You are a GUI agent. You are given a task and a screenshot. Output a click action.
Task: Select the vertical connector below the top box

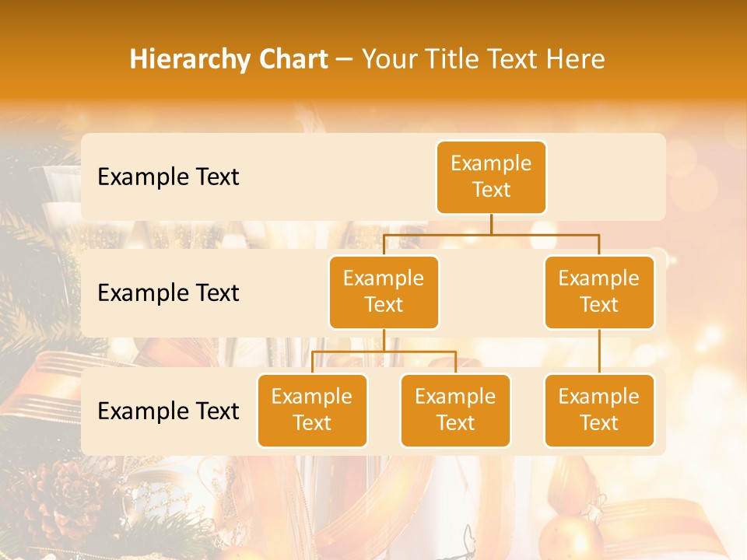coord(491,224)
